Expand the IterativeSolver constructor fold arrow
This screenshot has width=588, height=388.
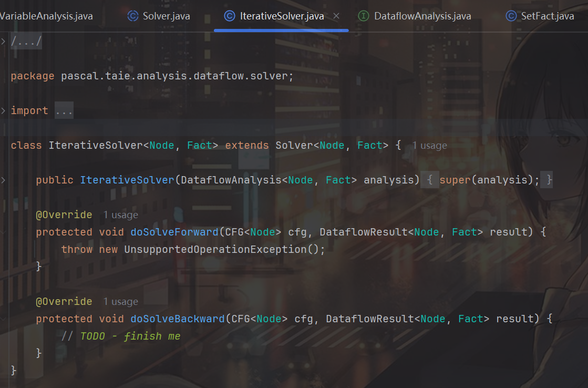coord(4,180)
